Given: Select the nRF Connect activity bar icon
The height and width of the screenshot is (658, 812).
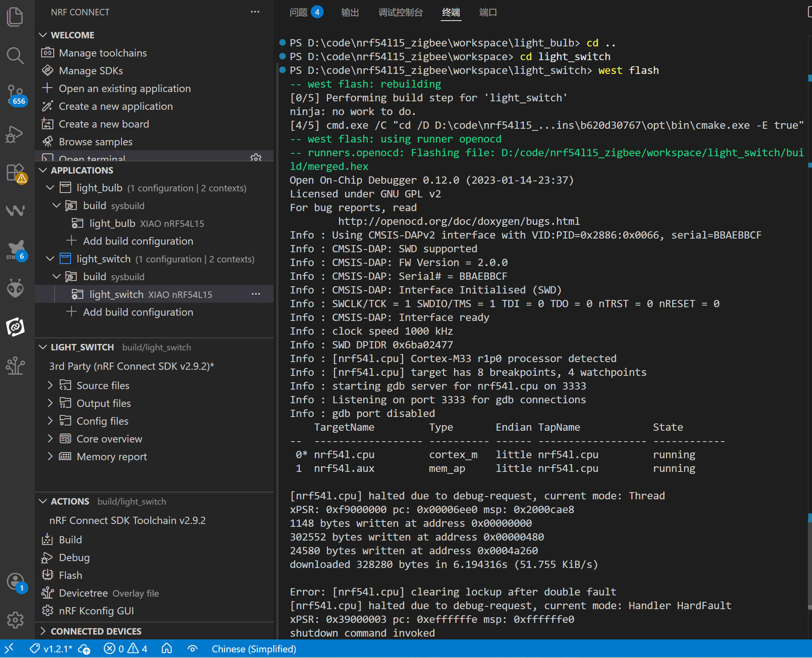Looking at the screenshot, I should coord(15,327).
